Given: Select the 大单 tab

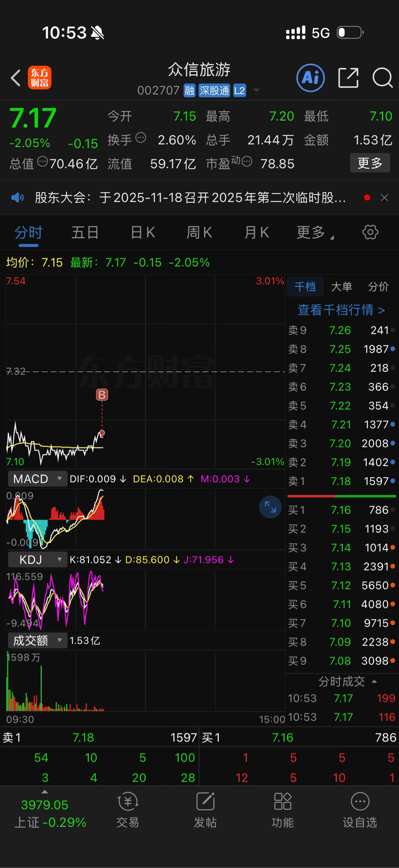Looking at the screenshot, I should [341, 286].
